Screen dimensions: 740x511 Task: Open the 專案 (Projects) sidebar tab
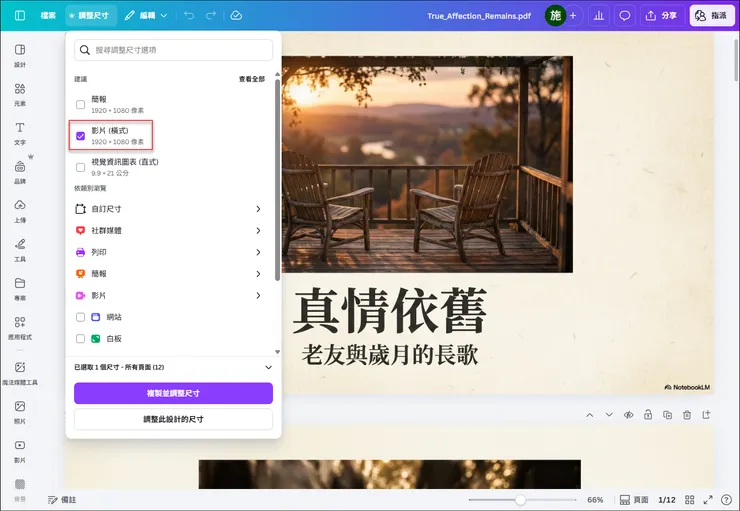(20, 289)
